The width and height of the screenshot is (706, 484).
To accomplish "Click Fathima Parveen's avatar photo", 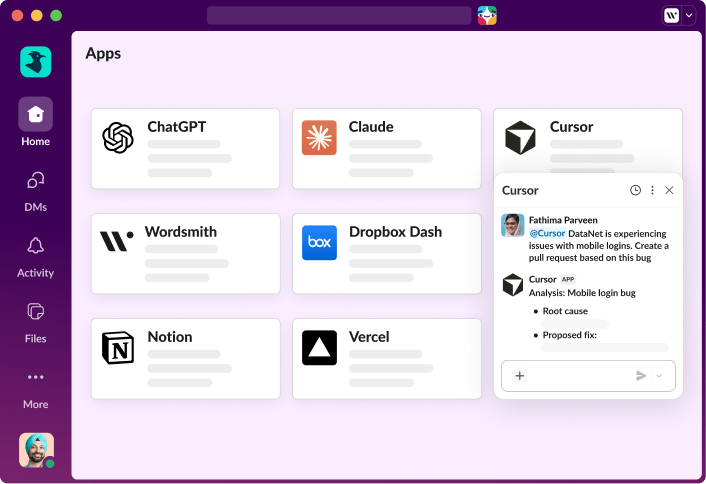I will [512, 225].
